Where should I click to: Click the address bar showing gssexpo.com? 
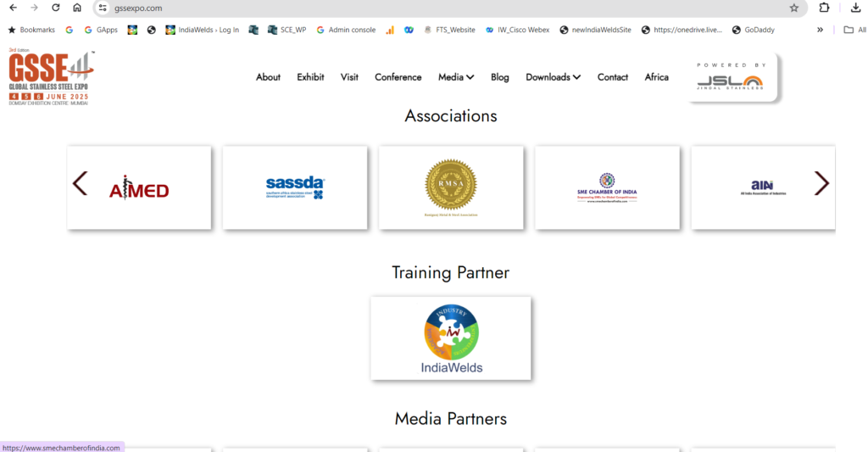click(449, 8)
